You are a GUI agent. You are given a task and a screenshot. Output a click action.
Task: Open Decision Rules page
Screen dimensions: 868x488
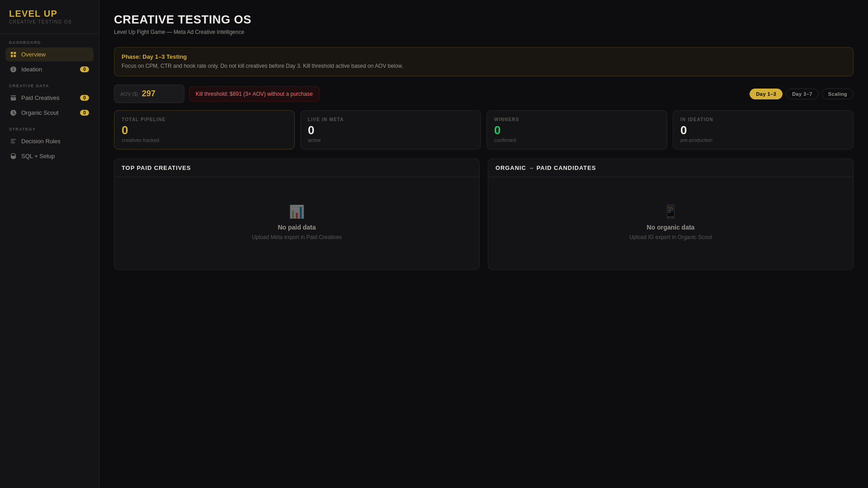pos(49,141)
